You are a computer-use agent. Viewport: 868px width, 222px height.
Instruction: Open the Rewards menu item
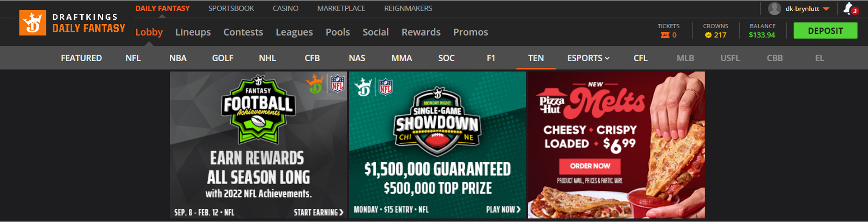coord(421,32)
